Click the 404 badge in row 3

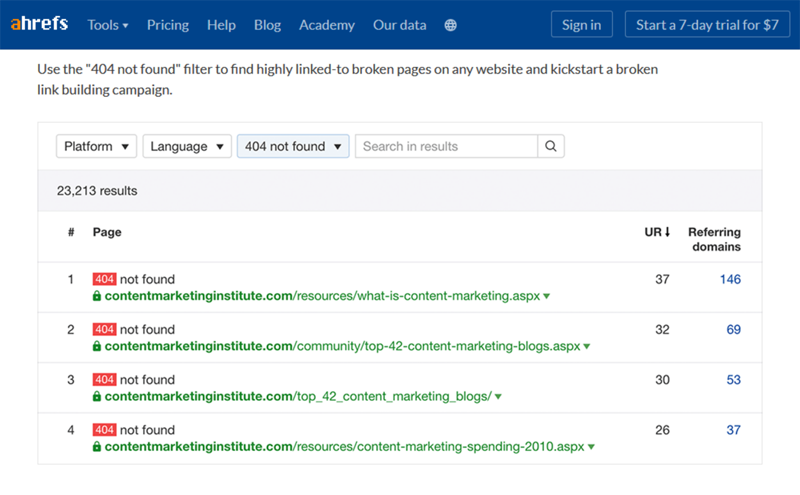tap(104, 380)
